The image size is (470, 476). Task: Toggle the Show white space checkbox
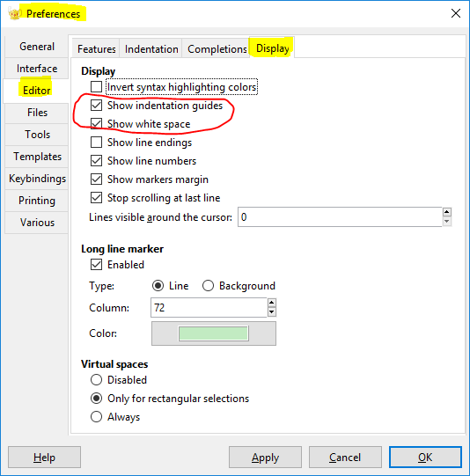pyautogui.click(x=96, y=124)
